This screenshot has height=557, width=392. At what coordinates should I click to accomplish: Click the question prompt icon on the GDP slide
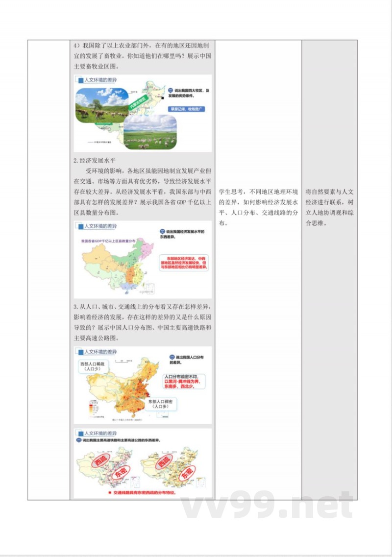coord(162,231)
